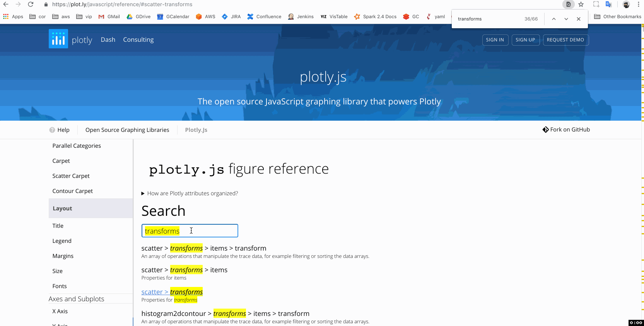Image resolution: width=644 pixels, height=326 pixels.
Task: Toggle the bookmark star for this page
Action: coord(581,4)
